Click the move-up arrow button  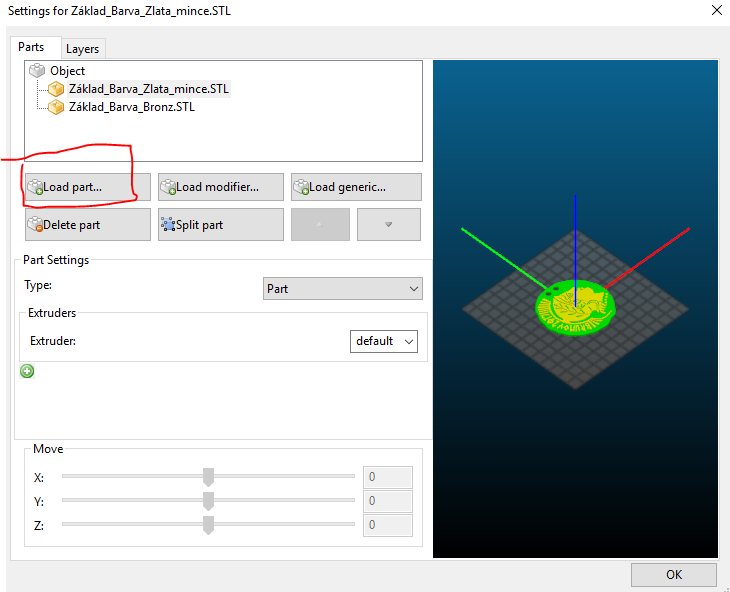pos(320,225)
